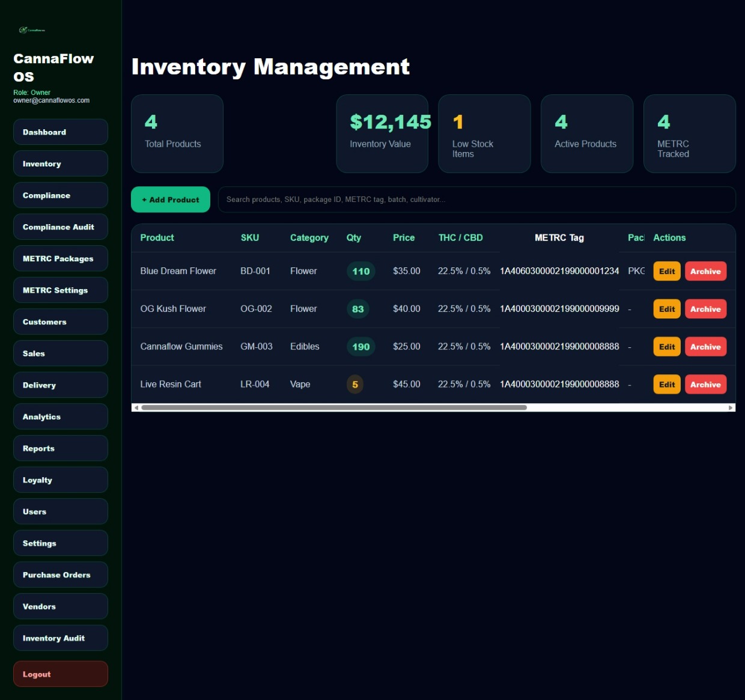The width and height of the screenshot is (745, 700).
Task: Select the METRC Tracked card
Action: point(690,133)
